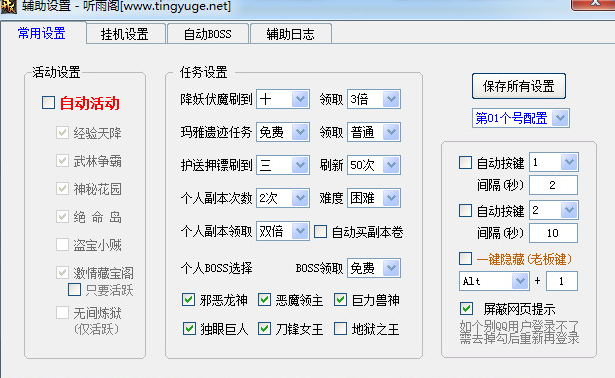Toggle the 无间炼狱 checkbox
Viewport: 615px width, 378px height.
click(62, 313)
